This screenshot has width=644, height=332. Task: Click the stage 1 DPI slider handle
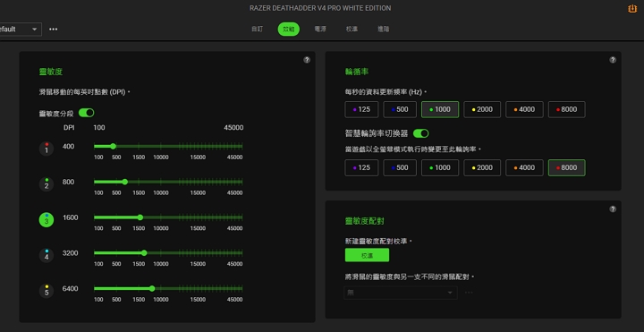click(113, 146)
